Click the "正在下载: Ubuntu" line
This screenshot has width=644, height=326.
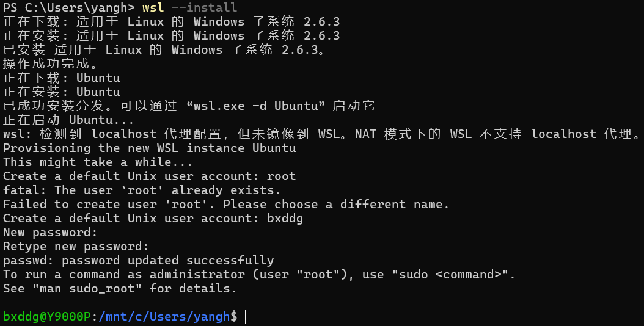(x=62, y=78)
